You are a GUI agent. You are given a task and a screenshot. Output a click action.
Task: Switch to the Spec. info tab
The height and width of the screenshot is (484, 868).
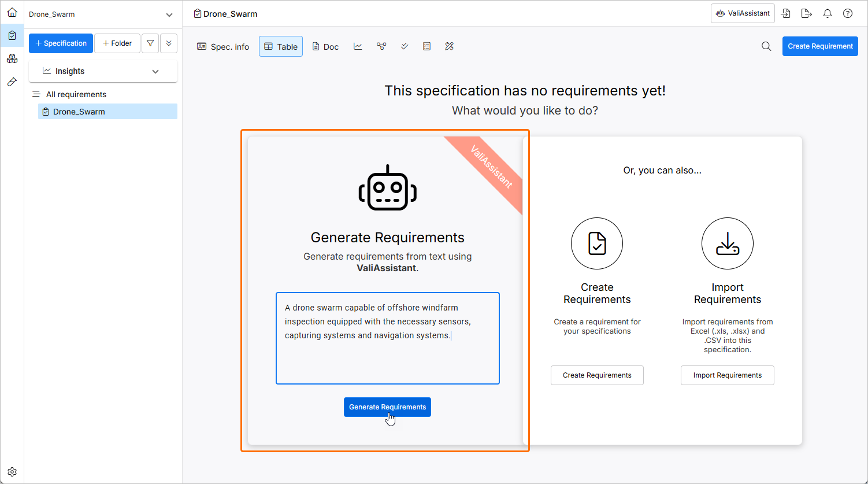tap(223, 46)
